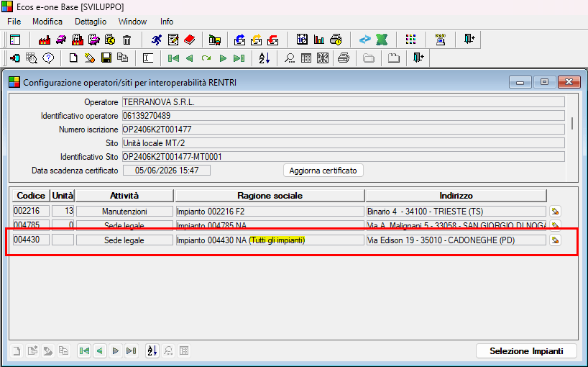Click the running man toolbar icon

[157, 40]
